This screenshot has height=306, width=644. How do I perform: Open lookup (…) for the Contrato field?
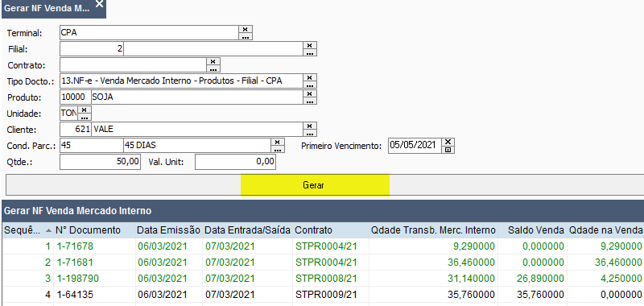213,68
